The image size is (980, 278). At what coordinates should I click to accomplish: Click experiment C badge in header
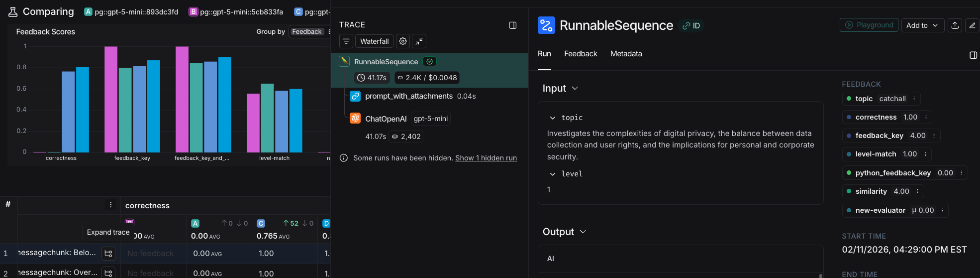point(298,12)
